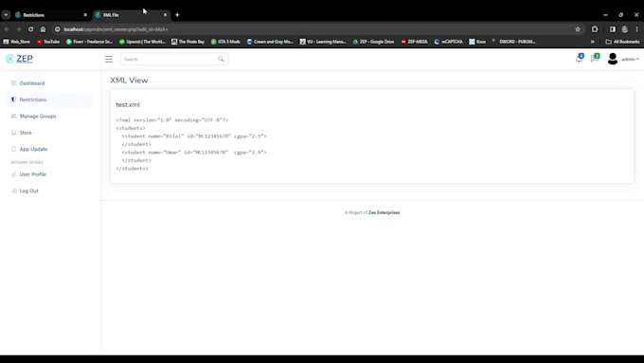644x363 pixels.
Task: Click the ZEP logo
Action: [x=19, y=59]
